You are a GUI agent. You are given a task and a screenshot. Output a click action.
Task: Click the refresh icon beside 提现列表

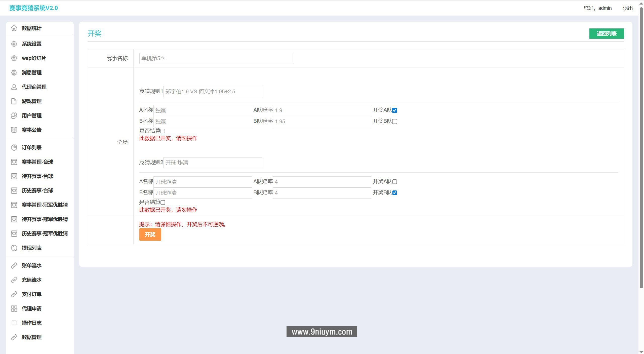point(14,248)
